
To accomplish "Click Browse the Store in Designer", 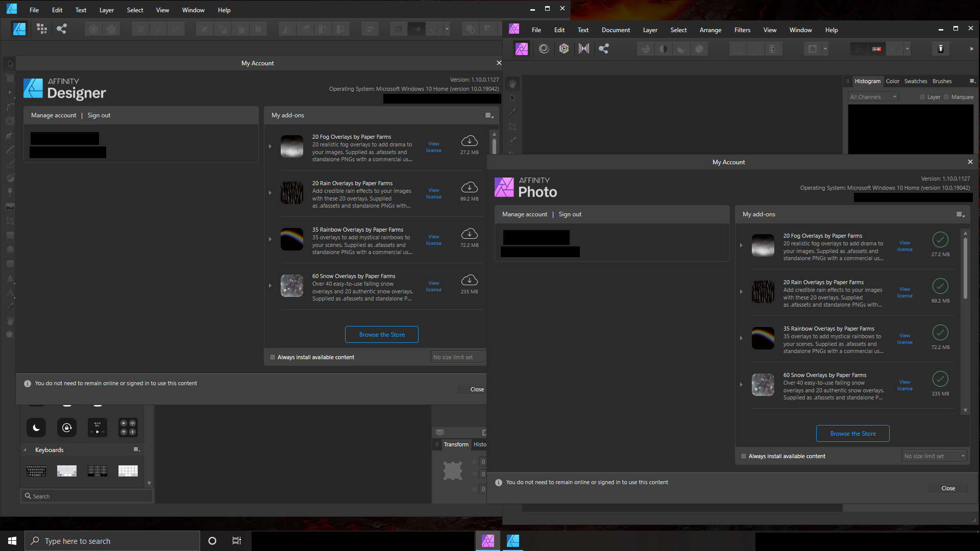I will 382,335.
